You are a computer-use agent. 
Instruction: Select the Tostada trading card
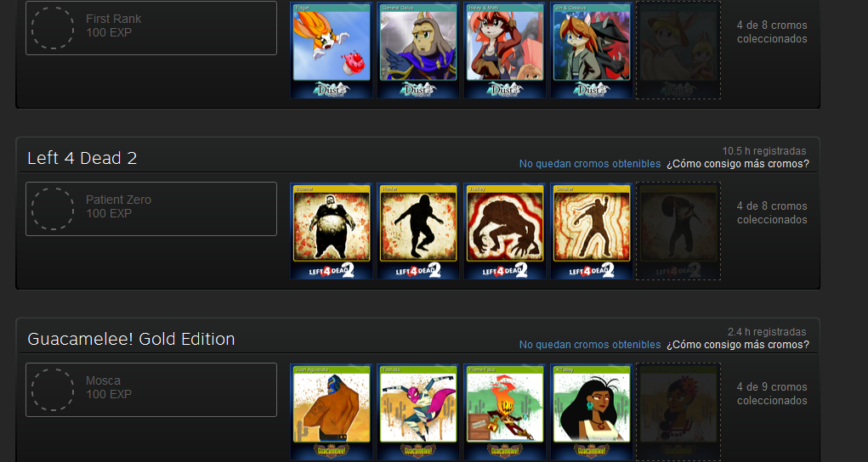[x=418, y=412]
